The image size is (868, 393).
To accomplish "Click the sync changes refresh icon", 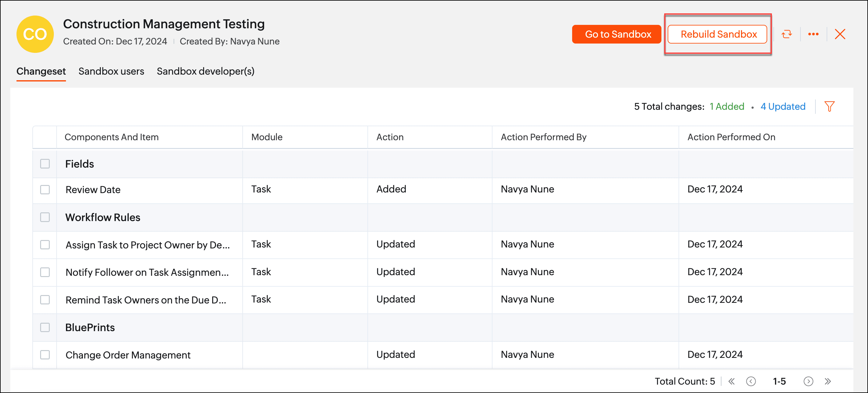I will [x=786, y=34].
